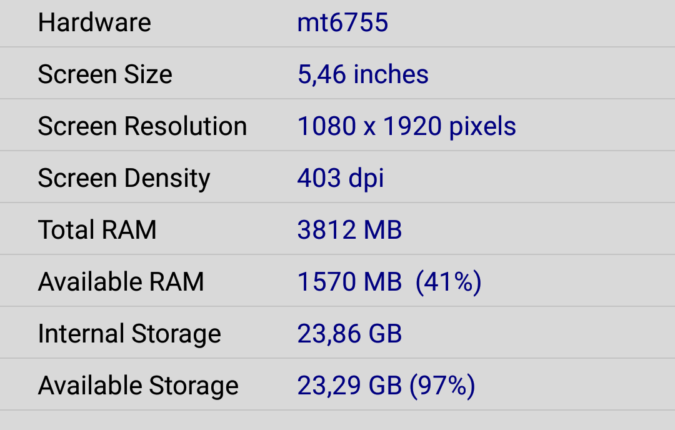Tap the Screen Size label

click(105, 75)
